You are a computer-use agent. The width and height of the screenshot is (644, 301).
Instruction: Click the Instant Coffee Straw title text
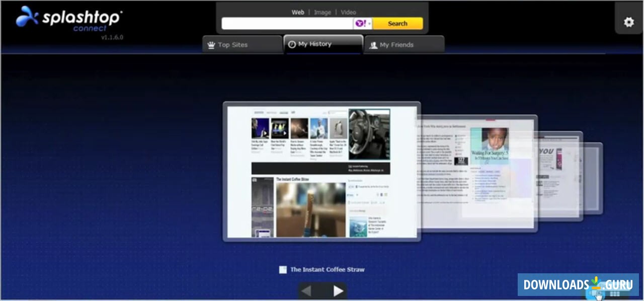point(328,270)
